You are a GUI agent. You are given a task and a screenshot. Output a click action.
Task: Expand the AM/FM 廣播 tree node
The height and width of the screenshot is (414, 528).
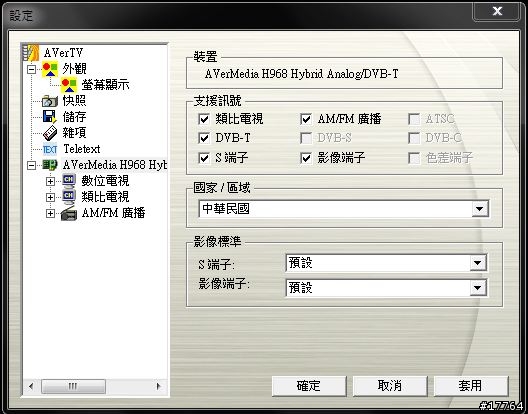click(50, 213)
